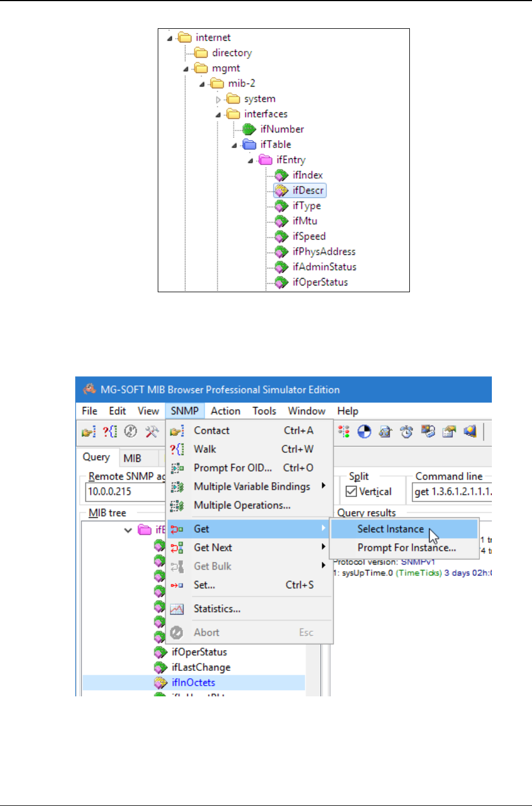Viewport: 532px width, 806px height.
Task: Select the ifPhysAddress tree item
Action: tap(324, 252)
